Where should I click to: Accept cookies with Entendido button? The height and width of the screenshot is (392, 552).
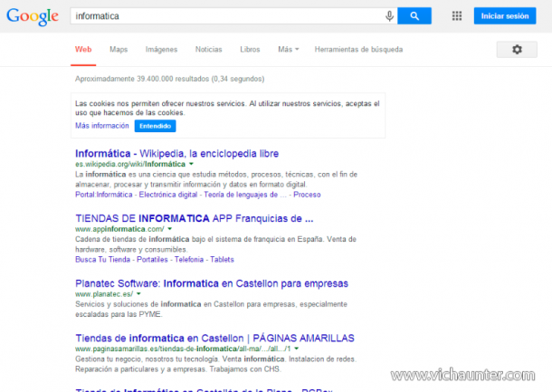click(155, 126)
